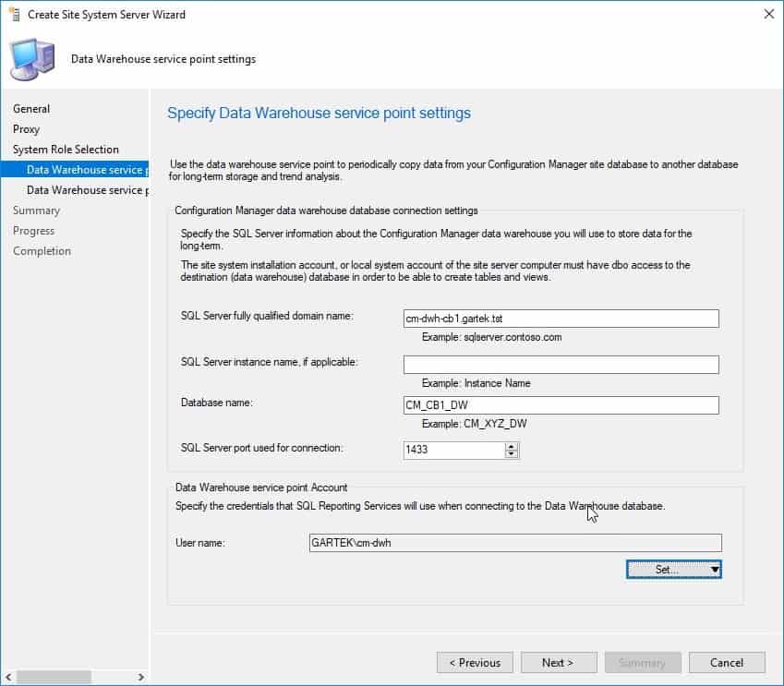This screenshot has height=686, width=784.
Task: Open the Set... account dropdown button
Action: click(x=673, y=570)
